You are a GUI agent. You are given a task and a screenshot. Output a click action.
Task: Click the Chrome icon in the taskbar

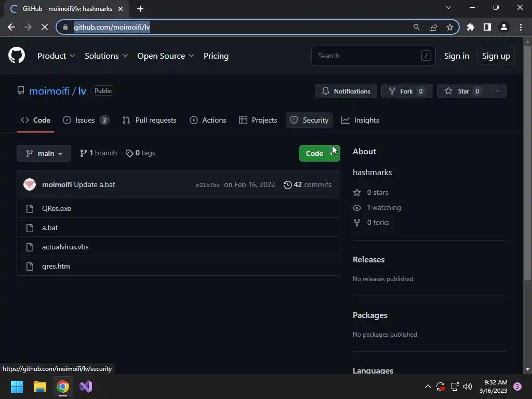(63, 387)
